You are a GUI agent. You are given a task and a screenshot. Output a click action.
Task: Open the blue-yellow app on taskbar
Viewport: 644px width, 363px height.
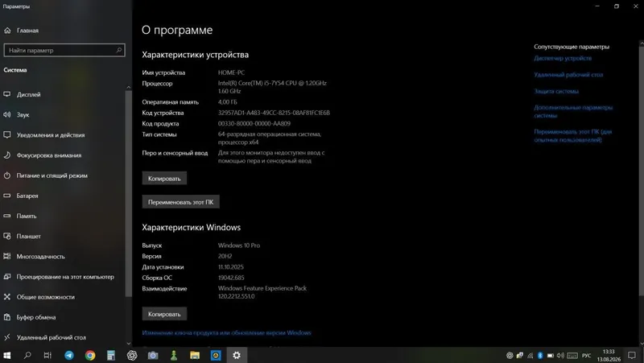click(216, 355)
